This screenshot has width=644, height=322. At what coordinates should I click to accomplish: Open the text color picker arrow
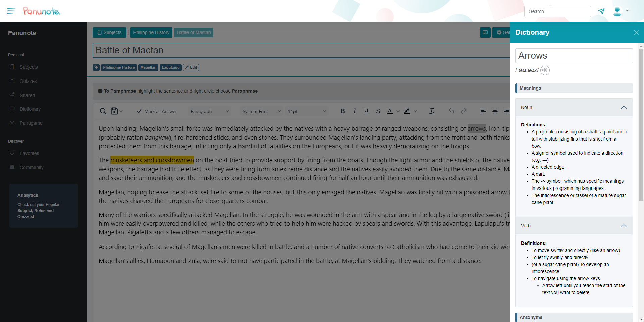point(398,111)
